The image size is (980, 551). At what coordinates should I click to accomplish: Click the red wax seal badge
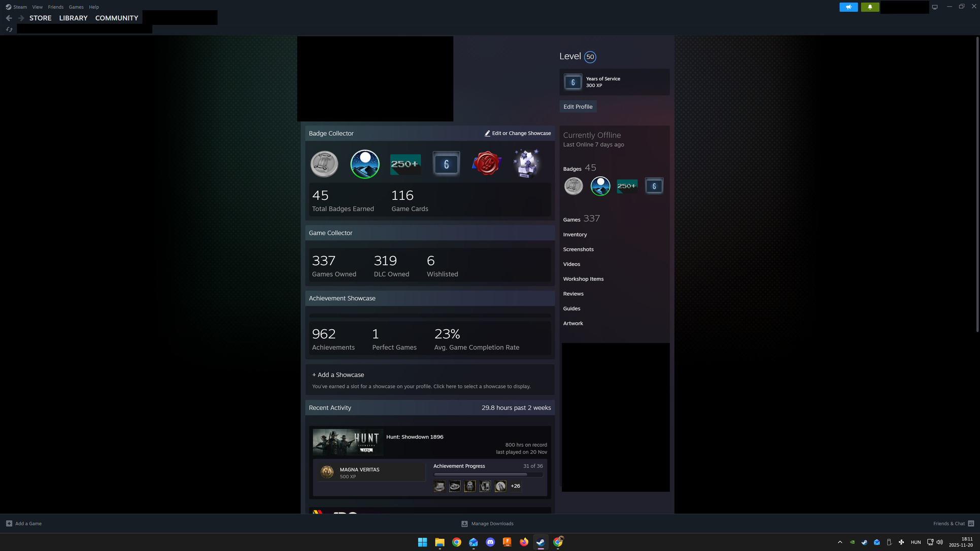[486, 164]
